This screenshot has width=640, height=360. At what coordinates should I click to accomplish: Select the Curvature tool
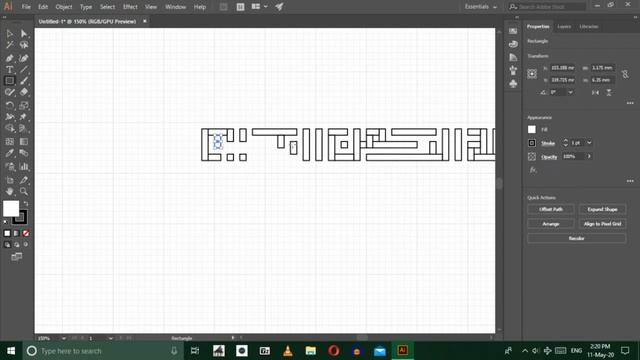coord(24,58)
